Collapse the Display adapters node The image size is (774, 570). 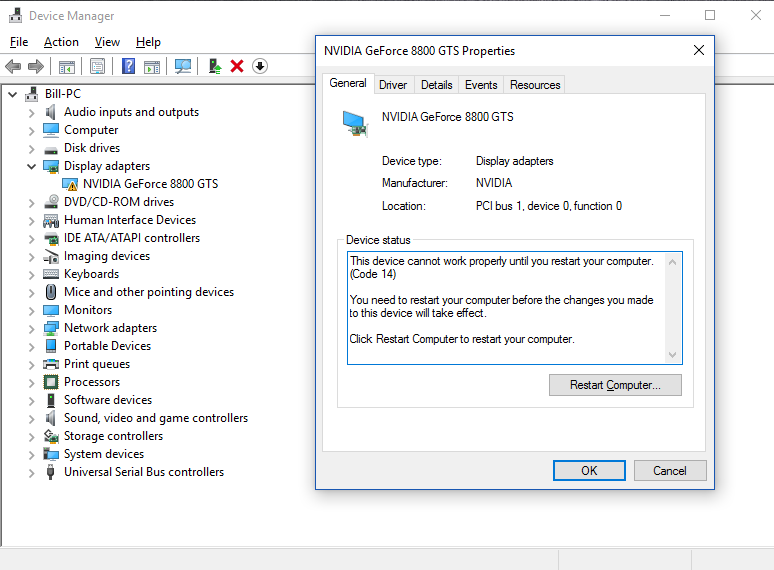click(32, 166)
